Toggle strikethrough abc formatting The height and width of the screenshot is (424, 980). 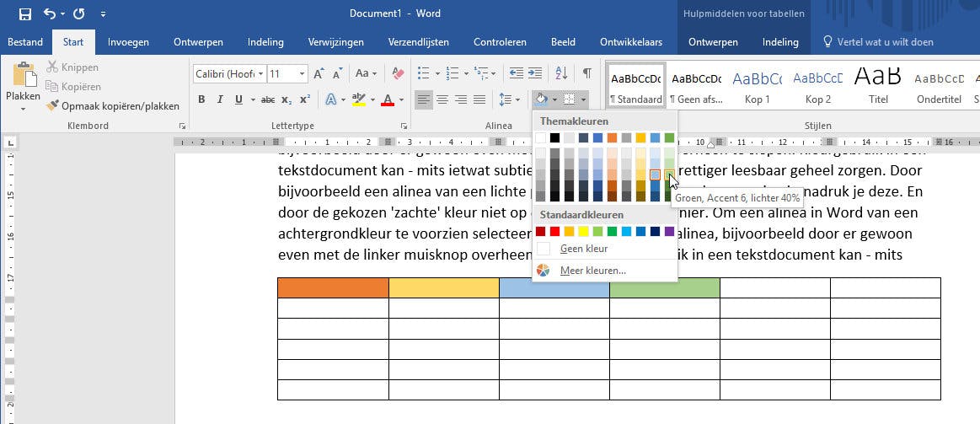click(x=267, y=99)
